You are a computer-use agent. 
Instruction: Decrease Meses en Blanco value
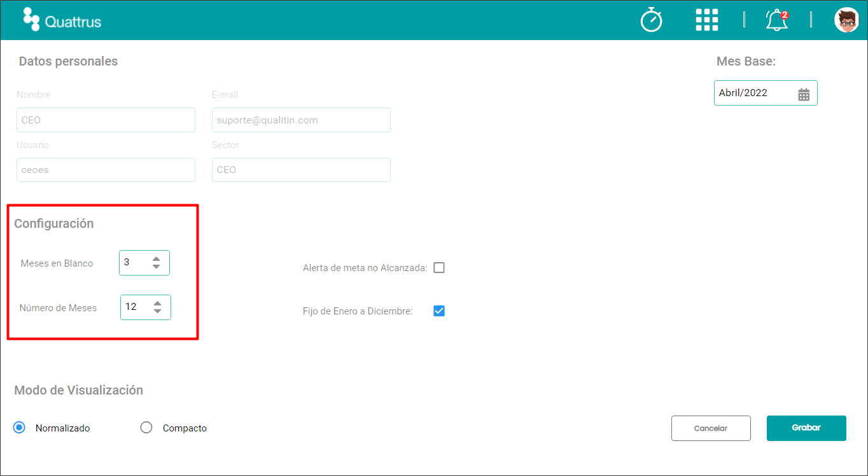coord(157,267)
